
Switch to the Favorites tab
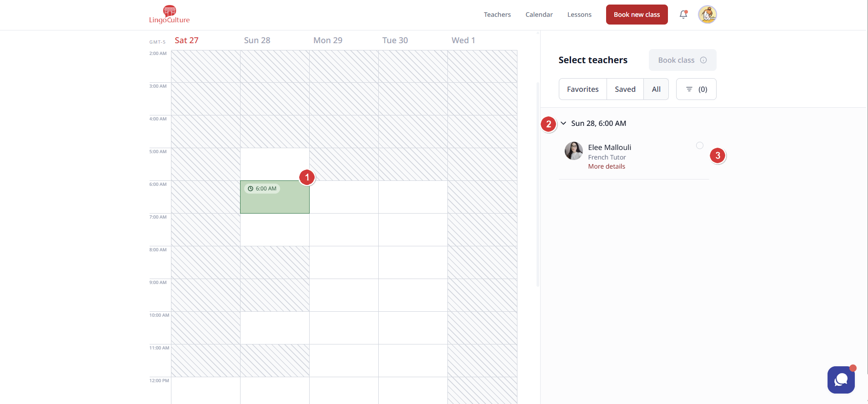pos(582,89)
